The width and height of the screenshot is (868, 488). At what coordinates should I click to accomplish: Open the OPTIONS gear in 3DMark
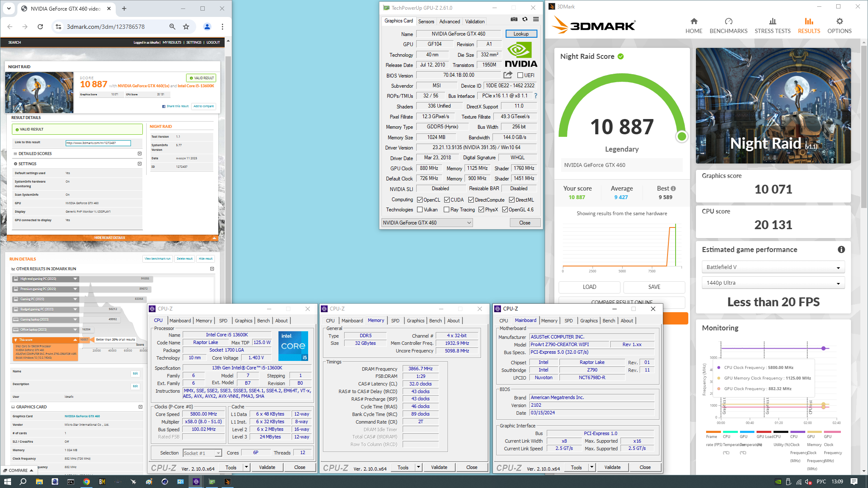pos(840,25)
